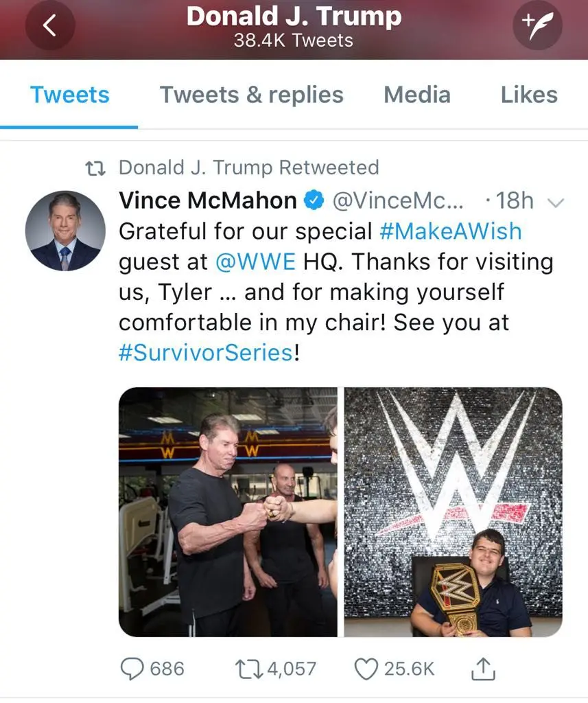
Task: Select the Tweets tab
Action: coord(69,95)
